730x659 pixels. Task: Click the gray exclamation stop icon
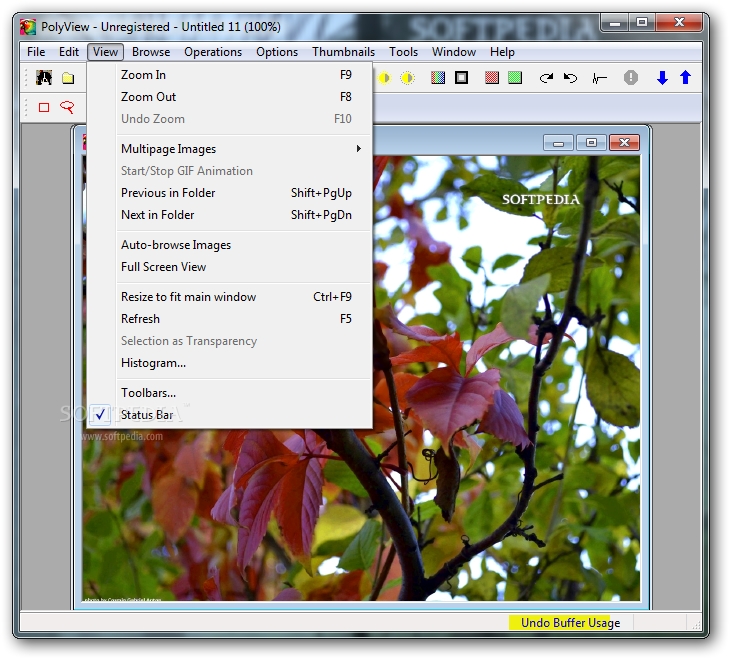pyautogui.click(x=630, y=78)
